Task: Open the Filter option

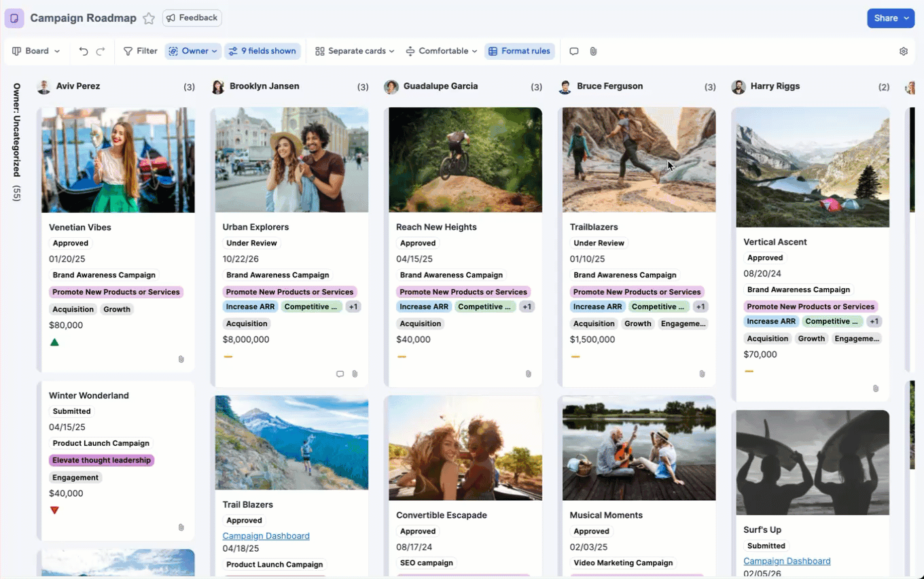Action: [x=141, y=51]
